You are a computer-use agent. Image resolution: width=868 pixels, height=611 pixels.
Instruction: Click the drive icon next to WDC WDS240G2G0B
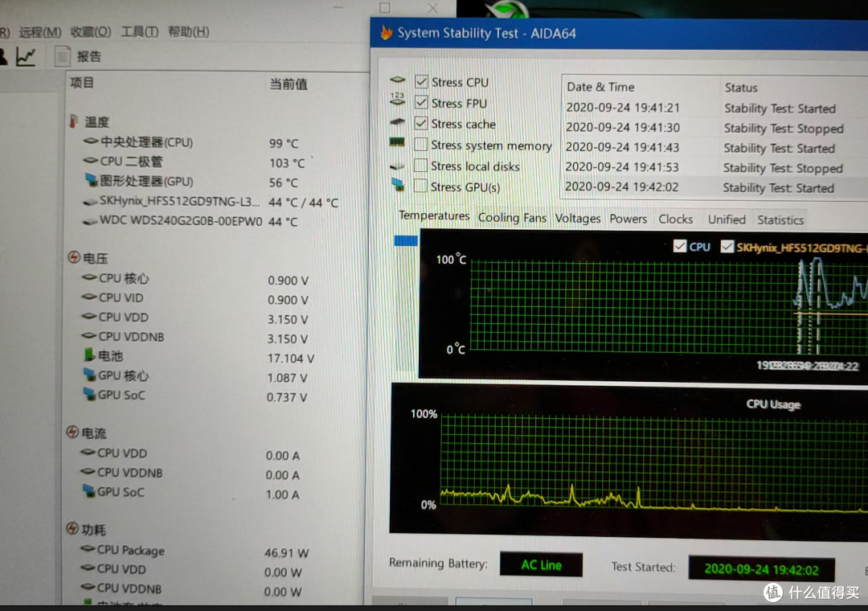coord(90,222)
